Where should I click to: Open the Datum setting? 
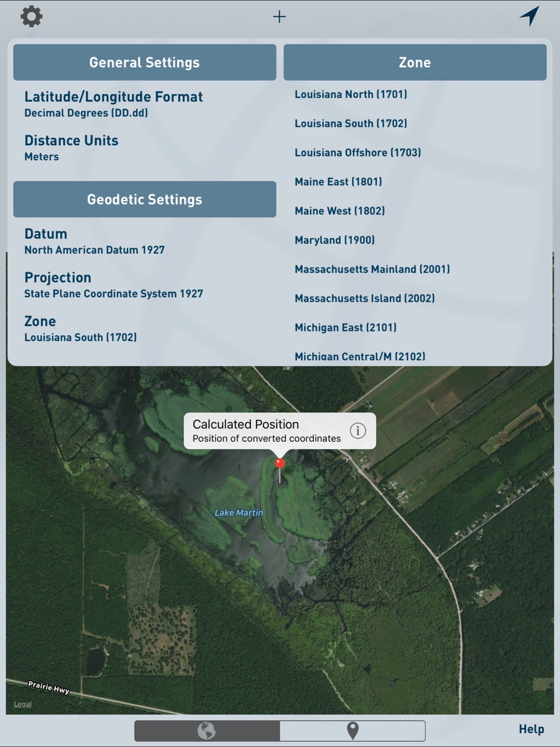pos(144,241)
